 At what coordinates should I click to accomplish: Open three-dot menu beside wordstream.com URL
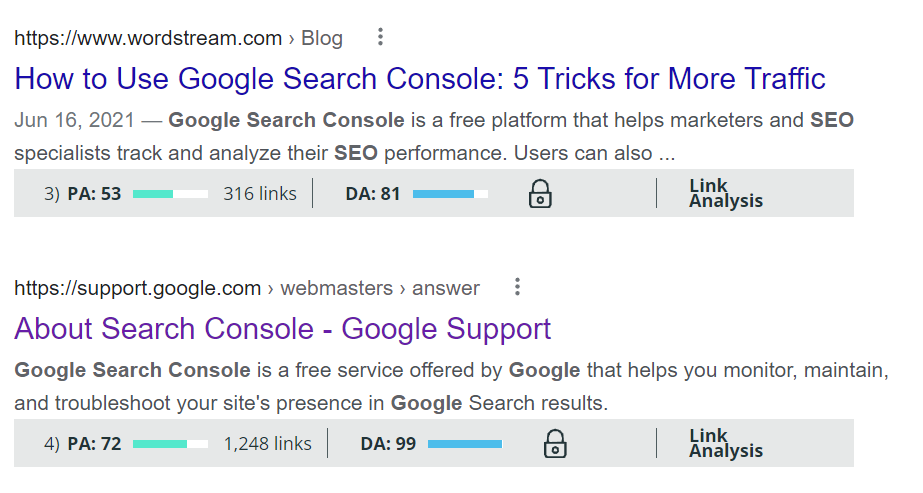(380, 38)
